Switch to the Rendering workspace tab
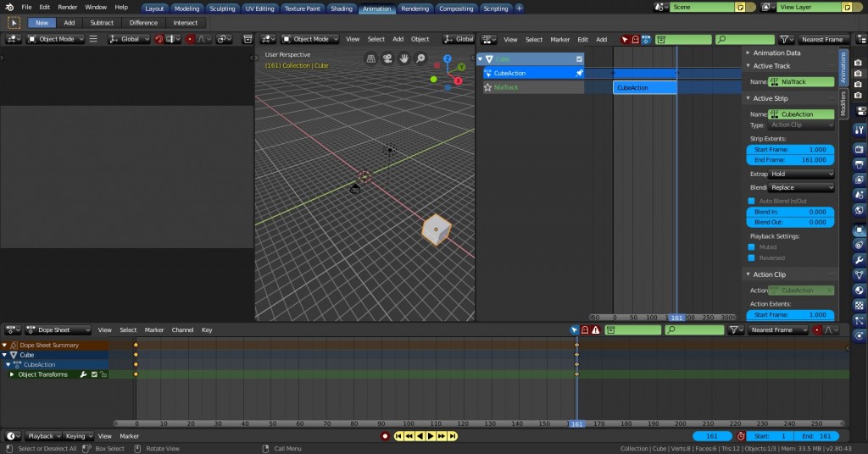The height and width of the screenshot is (454, 868). [415, 8]
